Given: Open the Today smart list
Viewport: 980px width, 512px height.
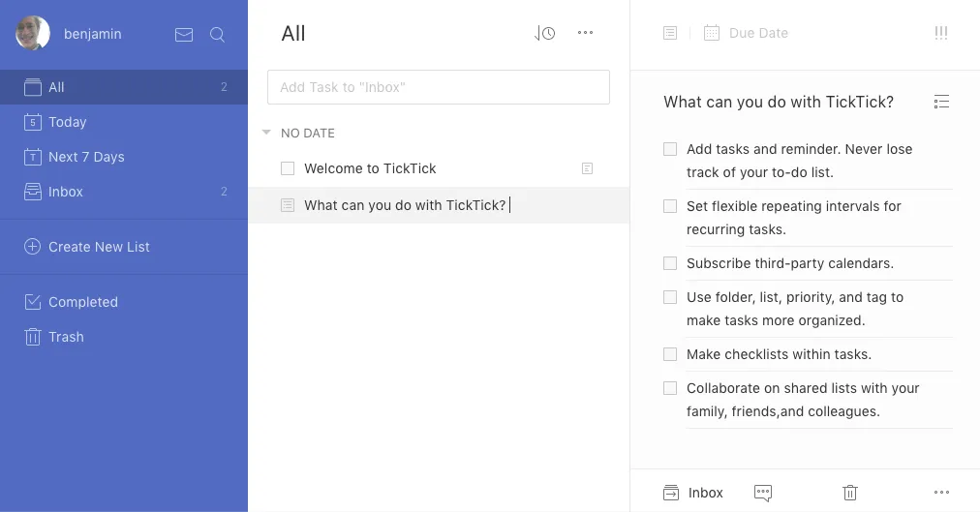Looking at the screenshot, I should 124,122.
